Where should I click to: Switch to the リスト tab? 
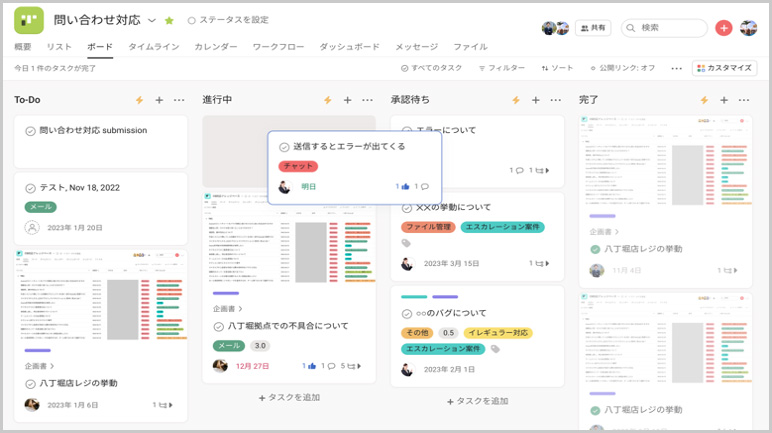59,47
